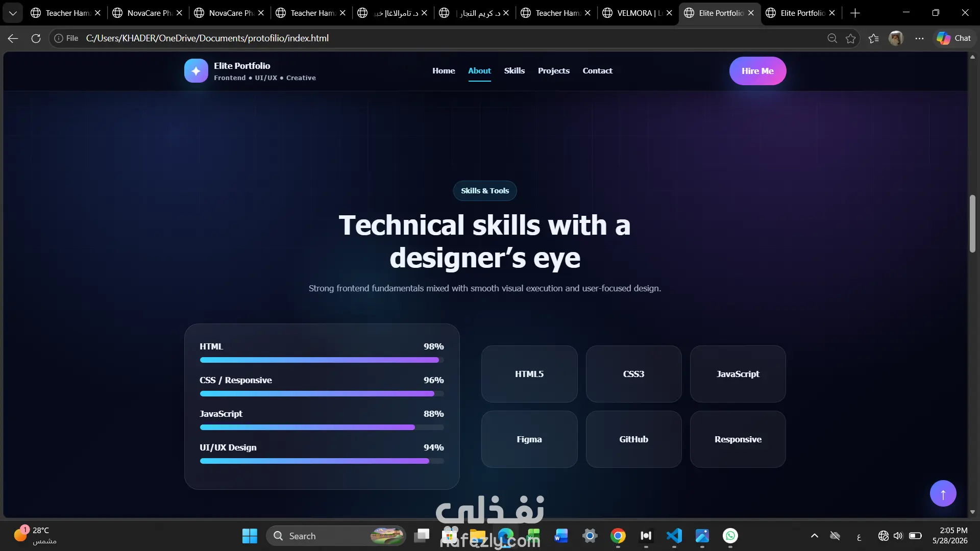
Task: Click the JavaScript 88% progress bar
Action: 322,428
